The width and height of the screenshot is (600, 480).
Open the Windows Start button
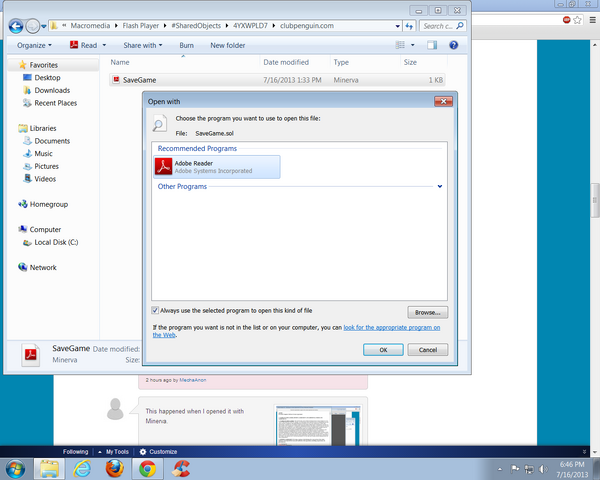(x=15, y=469)
